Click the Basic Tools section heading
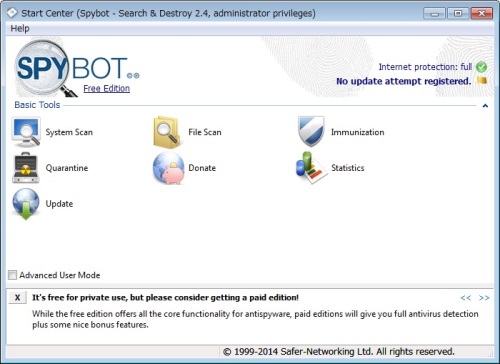Viewport: 500px width, 364px height. click(37, 105)
